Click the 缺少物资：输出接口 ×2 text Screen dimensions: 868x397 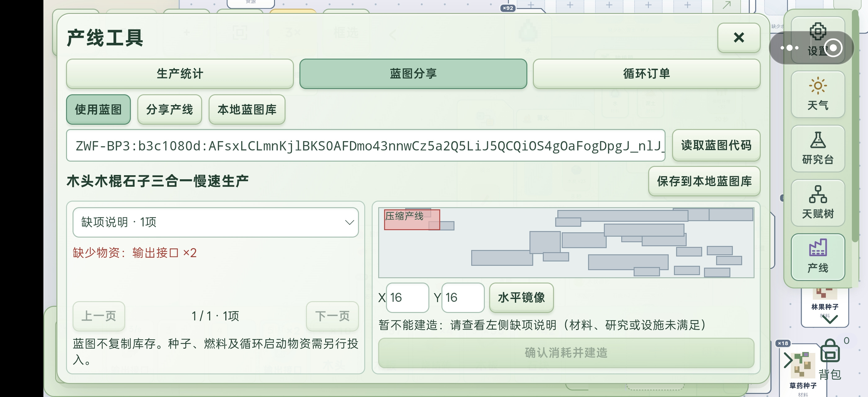click(135, 253)
